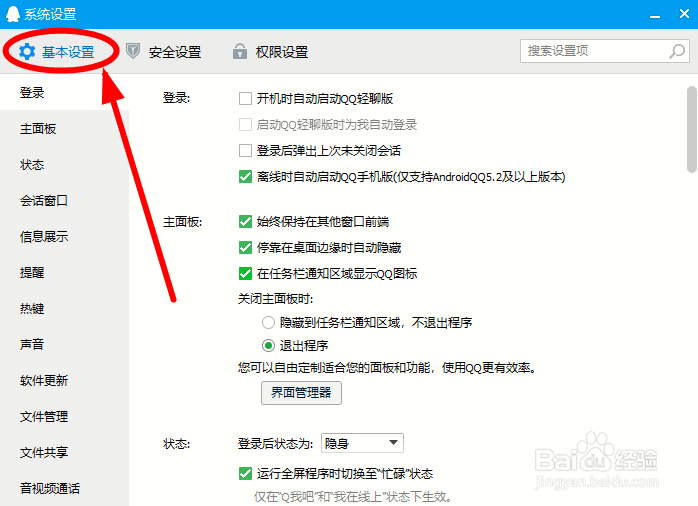Open 音视频通话 in the sidebar
The image size is (698, 506).
[x=64, y=488]
